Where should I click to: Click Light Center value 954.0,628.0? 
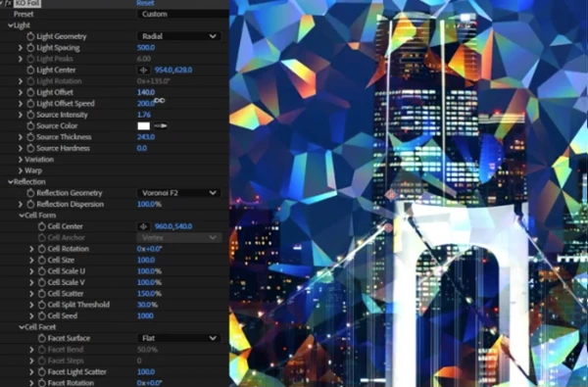point(173,71)
